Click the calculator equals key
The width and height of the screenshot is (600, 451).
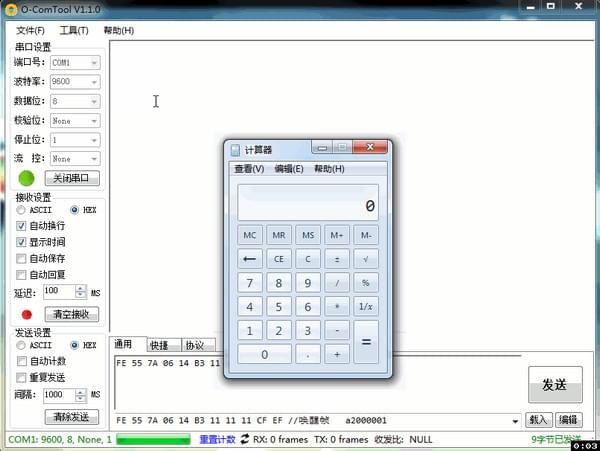pyautogui.click(x=366, y=342)
